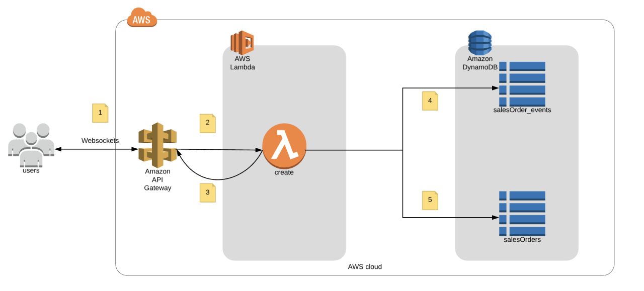The image size is (644, 291).
Task: Click the orange AWS cloud badge
Action: click(x=142, y=19)
